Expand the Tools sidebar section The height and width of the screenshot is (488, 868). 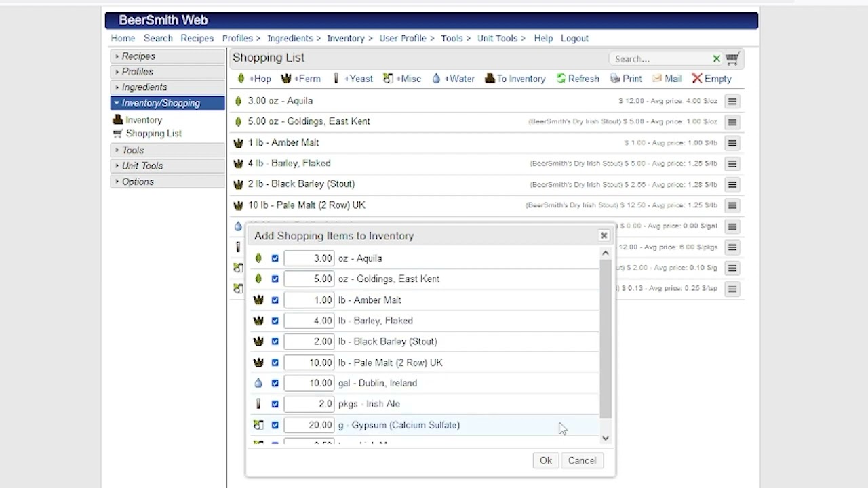[x=167, y=150]
